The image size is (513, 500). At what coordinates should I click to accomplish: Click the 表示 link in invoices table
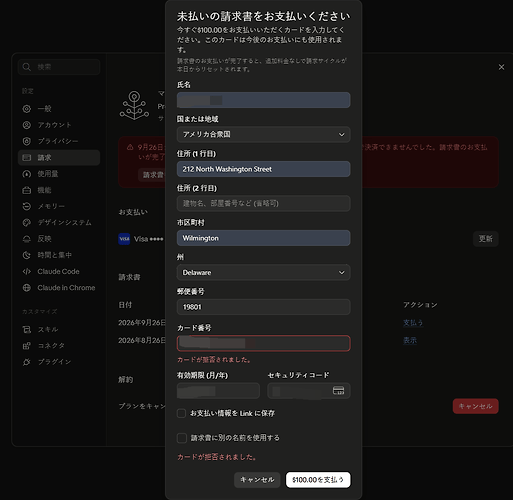pyautogui.click(x=410, y=340)
